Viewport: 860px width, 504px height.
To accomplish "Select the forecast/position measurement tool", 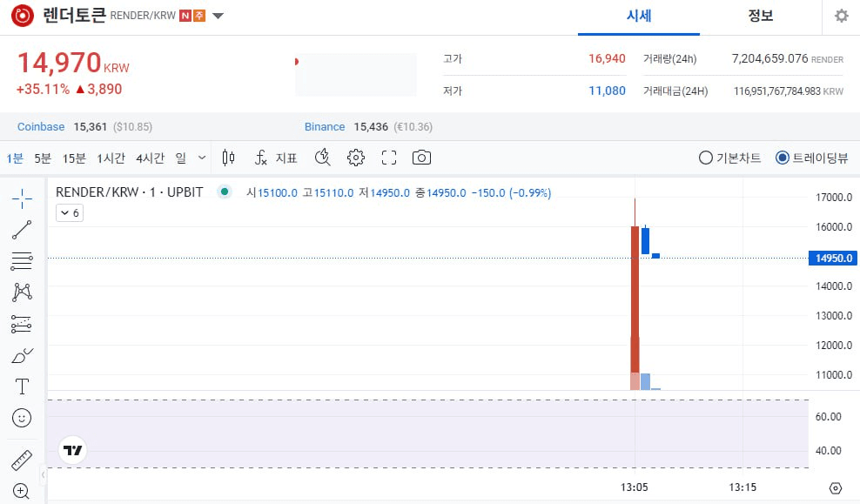I will pos(22,324).
